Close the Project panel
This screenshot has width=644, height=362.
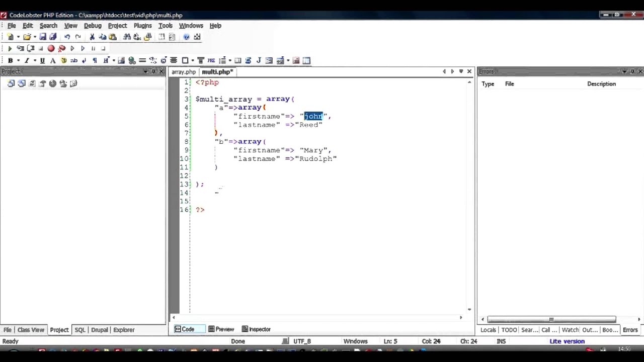(x=162, y=71)
